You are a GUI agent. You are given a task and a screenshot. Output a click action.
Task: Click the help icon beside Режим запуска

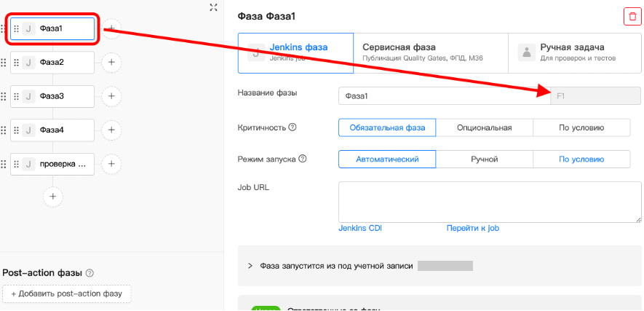303,159
